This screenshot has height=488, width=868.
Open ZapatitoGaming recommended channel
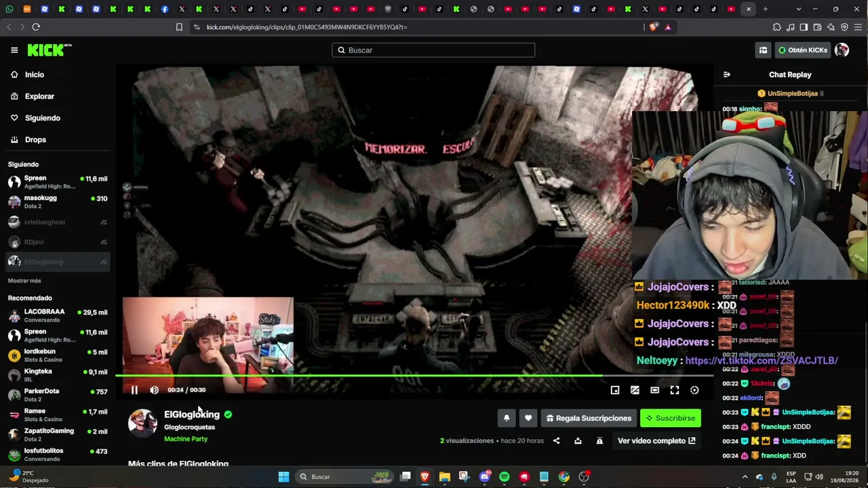pyautogui.click(x=58, y=434)
